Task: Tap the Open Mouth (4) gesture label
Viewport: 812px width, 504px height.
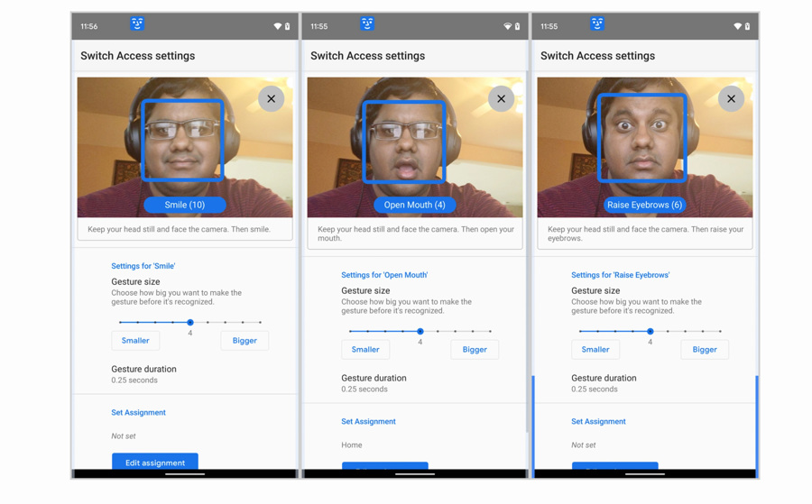Action: tap(415, 205)
